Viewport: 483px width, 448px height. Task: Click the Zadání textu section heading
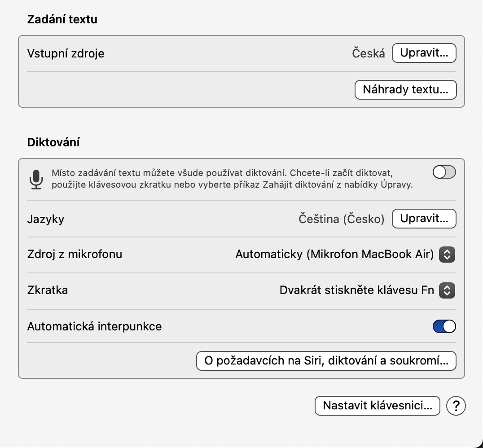point(62,19)
